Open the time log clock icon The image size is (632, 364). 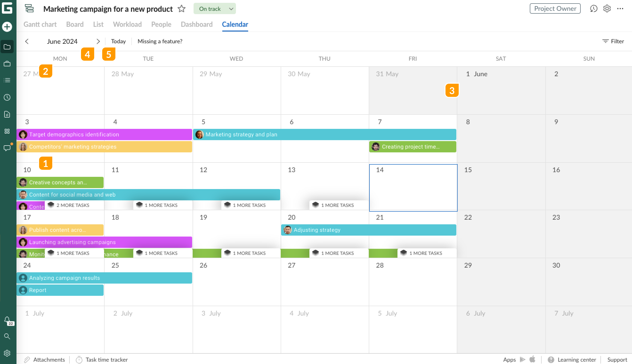click(x=7, y=98)
